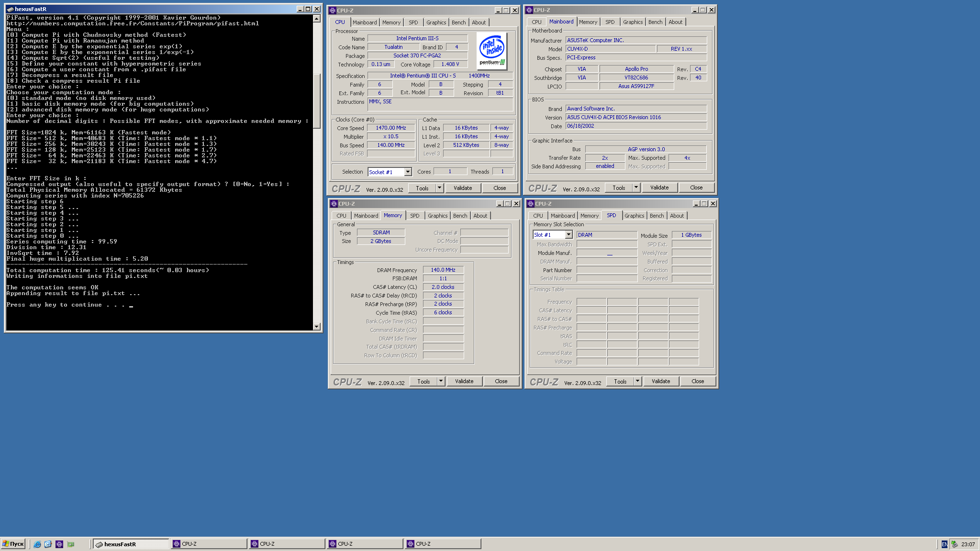Expand Tools arrow in SPD CPU-Z window
Image resolution: width=980 pixels, height=551 pixels.
coord(637,381)
